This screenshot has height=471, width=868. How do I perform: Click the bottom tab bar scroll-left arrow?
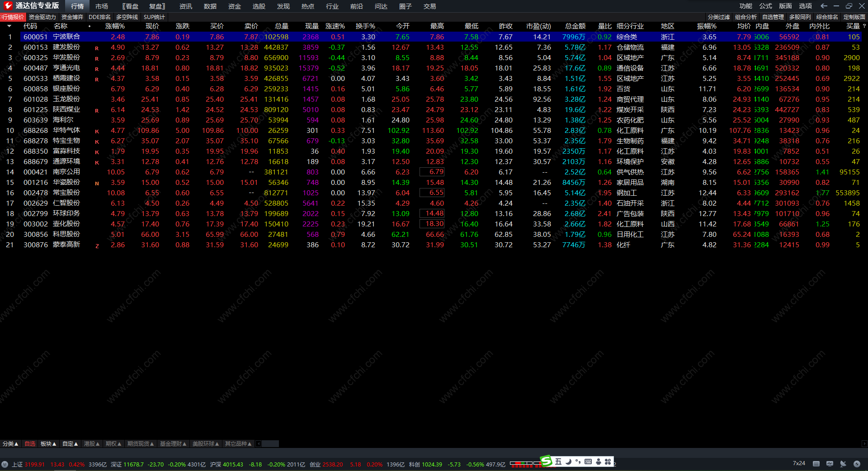click(x=259, y=444)
